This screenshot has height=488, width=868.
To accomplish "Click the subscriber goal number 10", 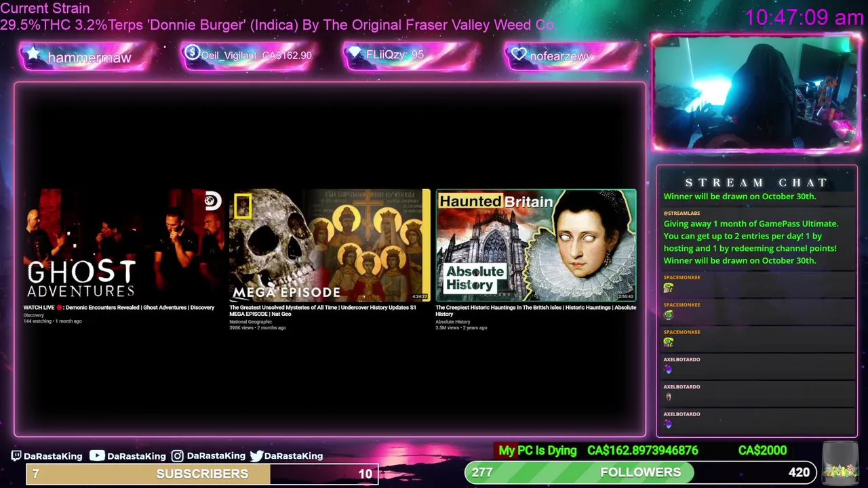I will pos(366,474).
